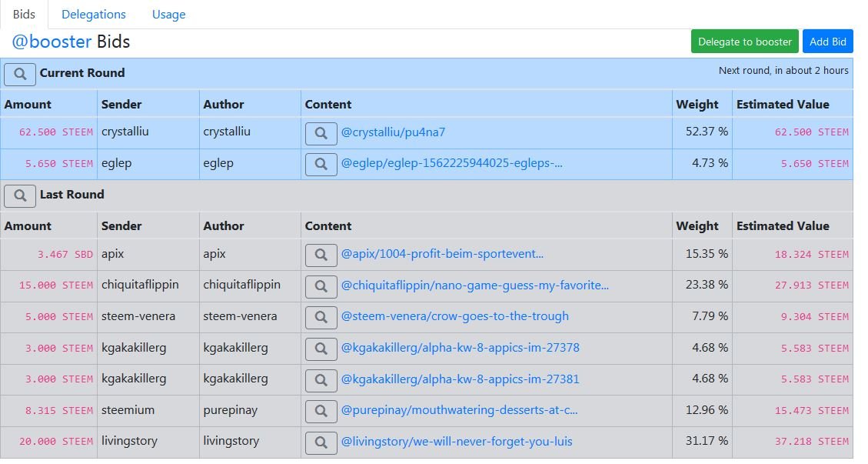Viewport: 868px width, 464px height.
Task: Open @steem-venera/crow-goes-to-the-trough link
Action: [455, 316]
